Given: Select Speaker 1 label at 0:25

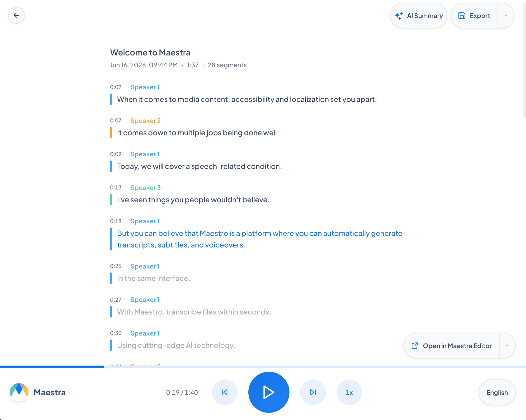Looking at the screenshot, I should (145, 266).
